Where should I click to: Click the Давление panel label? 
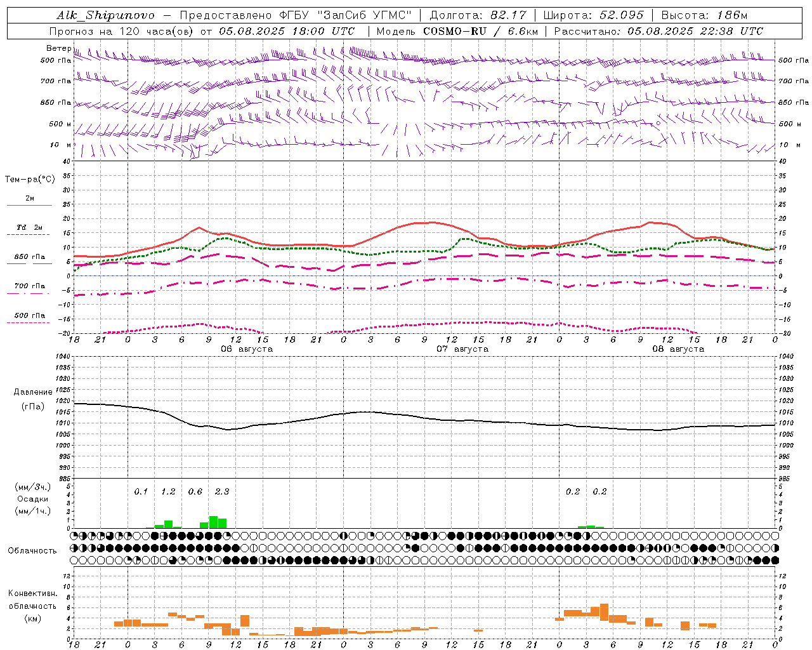(x=33, y=392)
